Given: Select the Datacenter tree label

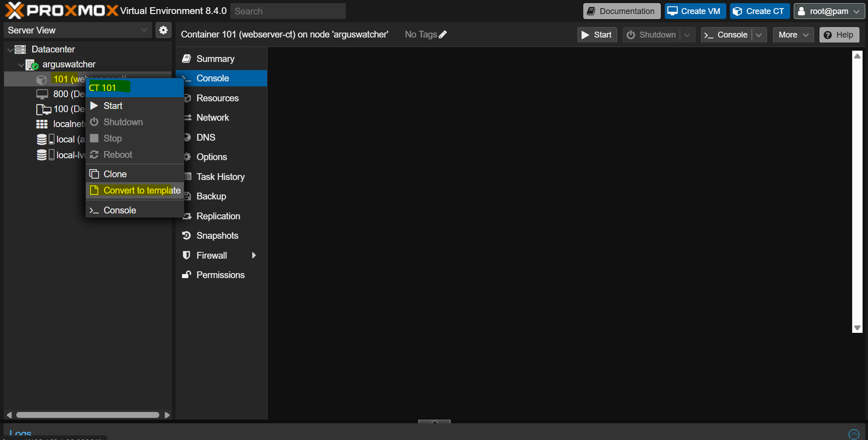Looking at the screenshot, I should (53, 49).
